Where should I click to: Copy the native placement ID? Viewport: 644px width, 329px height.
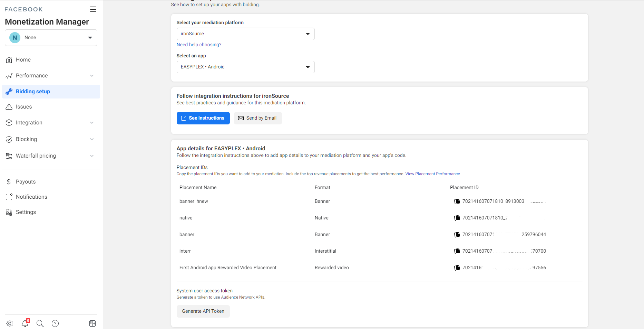pyautogui.click(x=457, y=218)
